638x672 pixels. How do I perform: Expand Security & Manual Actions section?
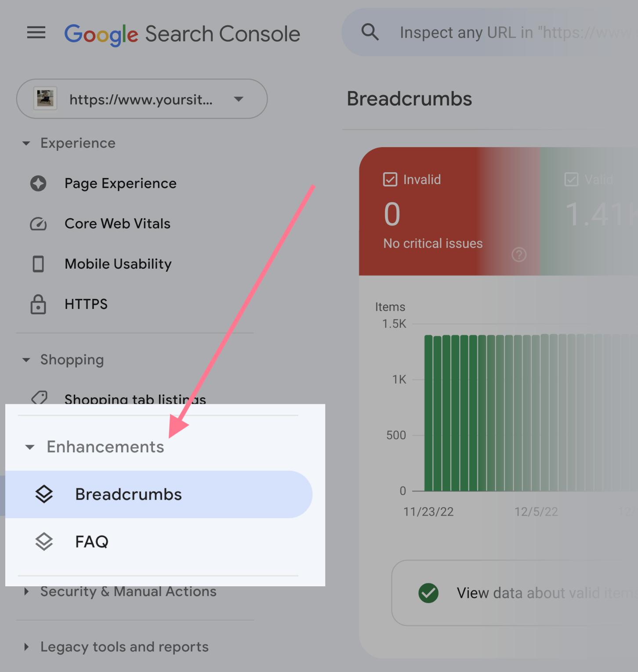pyautogui.click(x=26, y=592)
